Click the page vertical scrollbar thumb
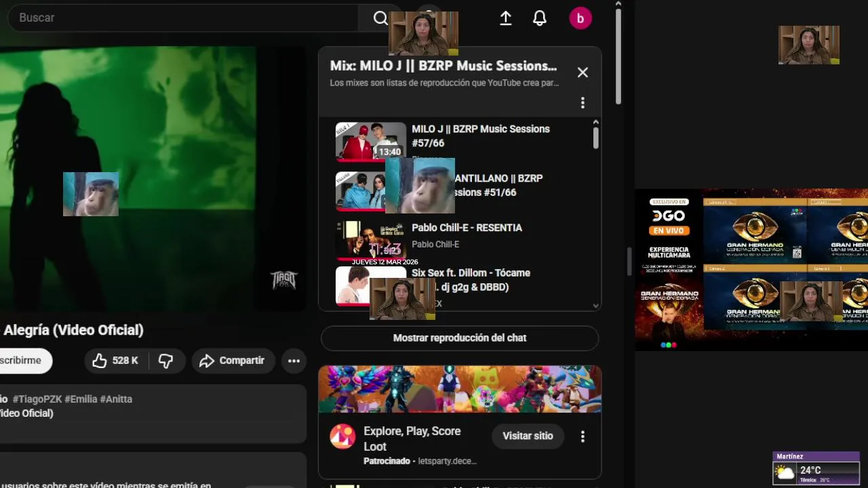This screenshot has width=868, height=488. pos(618,56)
